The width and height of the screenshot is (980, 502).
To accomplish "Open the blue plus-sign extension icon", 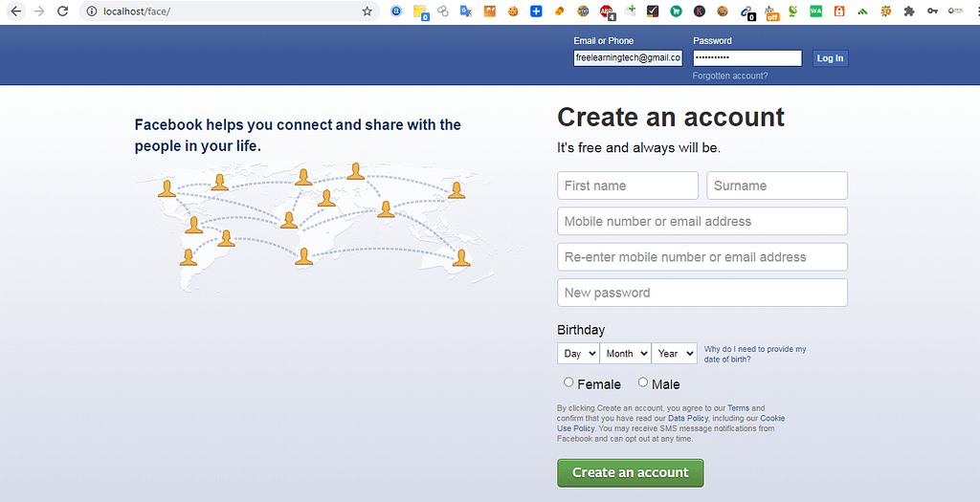I will [536, 11].
